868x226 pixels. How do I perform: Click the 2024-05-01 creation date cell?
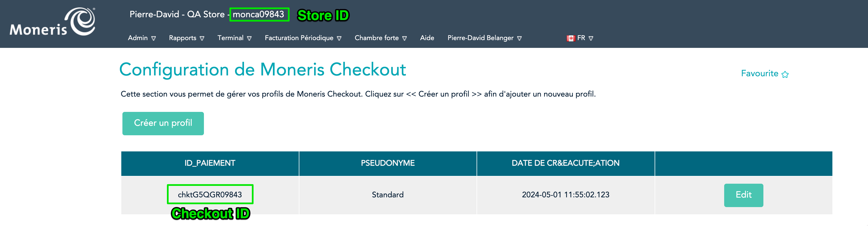[x=565, y=195]
